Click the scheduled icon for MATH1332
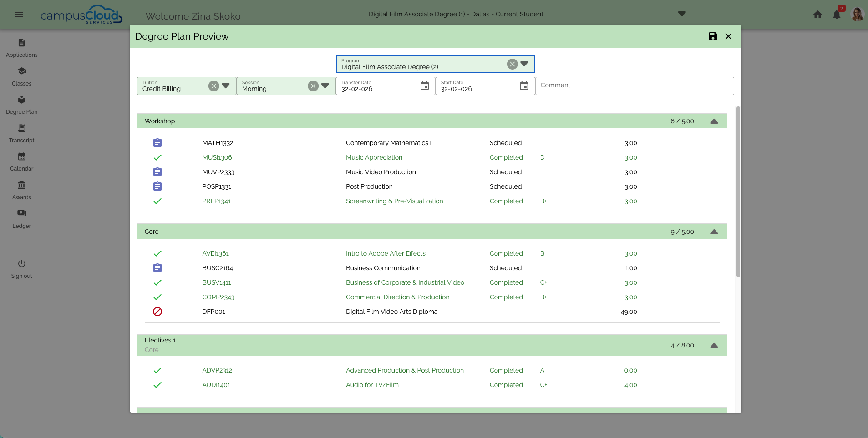Screen dimensions: 868x438 157,143
